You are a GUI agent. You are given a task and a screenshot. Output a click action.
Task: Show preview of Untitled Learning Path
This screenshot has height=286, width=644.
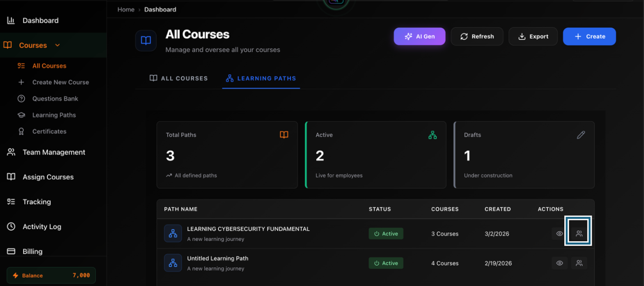point(559,263)
